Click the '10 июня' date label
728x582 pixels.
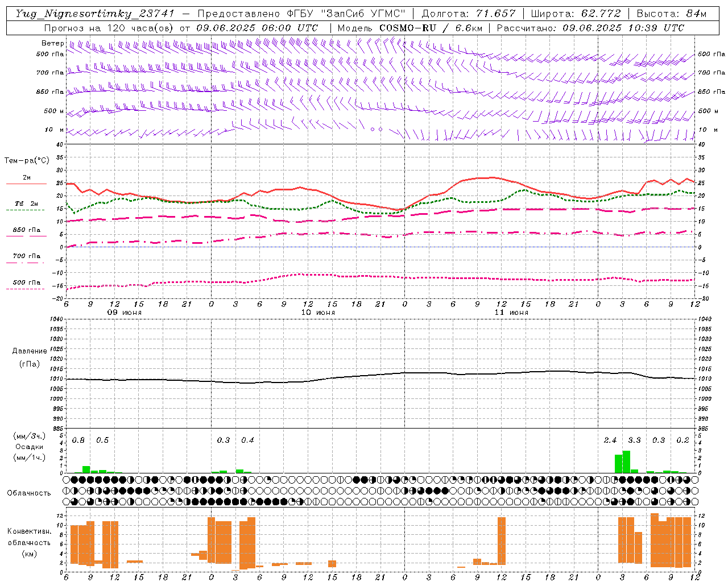(318, 313)
